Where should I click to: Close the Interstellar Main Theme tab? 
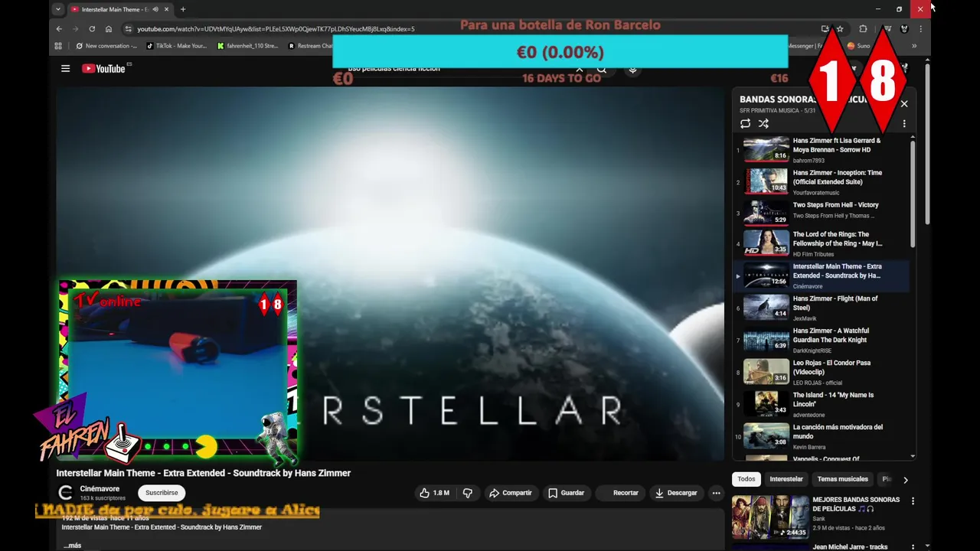[x=166, y=9]
